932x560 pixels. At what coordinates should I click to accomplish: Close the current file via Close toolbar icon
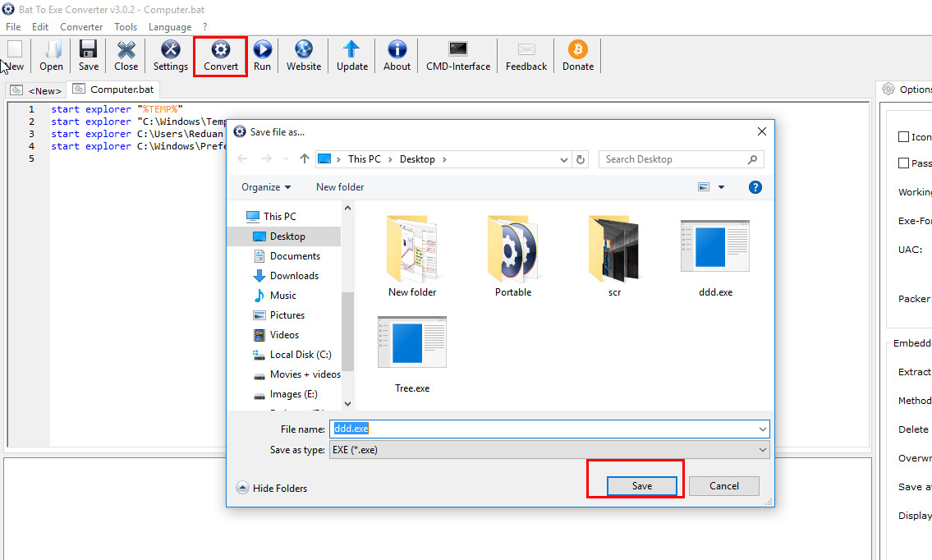[126, 50]
